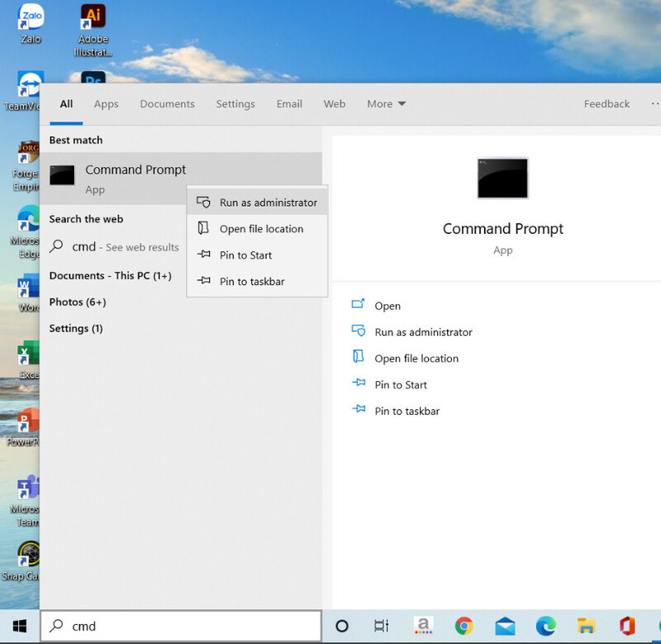Choose Pin to taskbar in context menu
This screenshot has height=644, width=661.
(257, 281)
